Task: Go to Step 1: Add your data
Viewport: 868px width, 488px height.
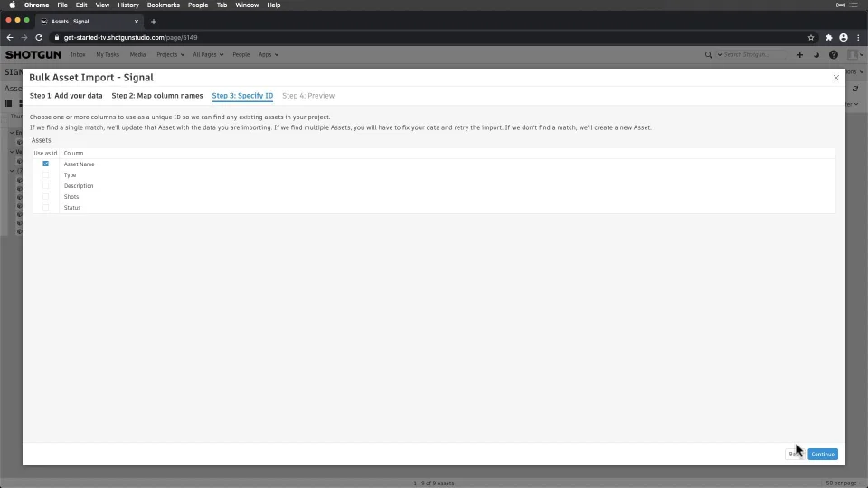Action: (66, 96)
